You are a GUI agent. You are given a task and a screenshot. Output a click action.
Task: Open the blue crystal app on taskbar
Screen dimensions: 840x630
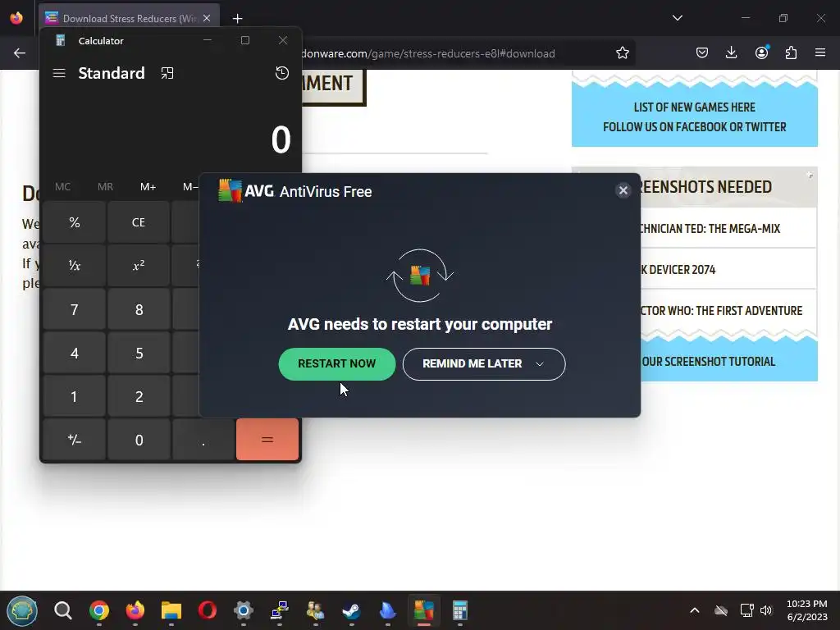387,610
